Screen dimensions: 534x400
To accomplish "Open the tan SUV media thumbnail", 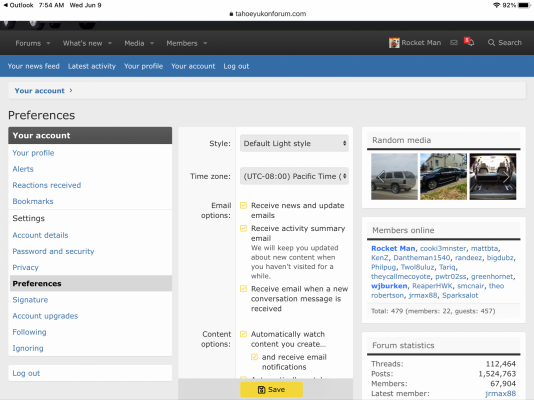I will 394,176.
